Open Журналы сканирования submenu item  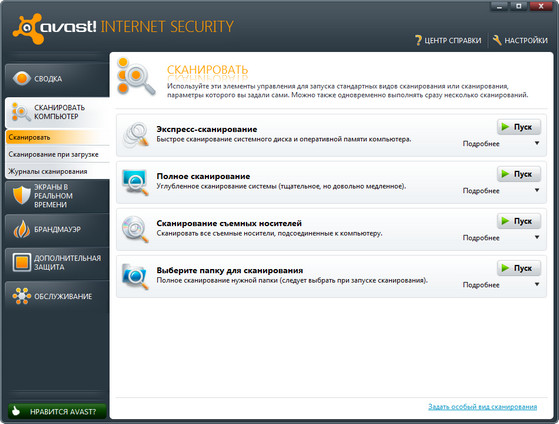(57, 172)
